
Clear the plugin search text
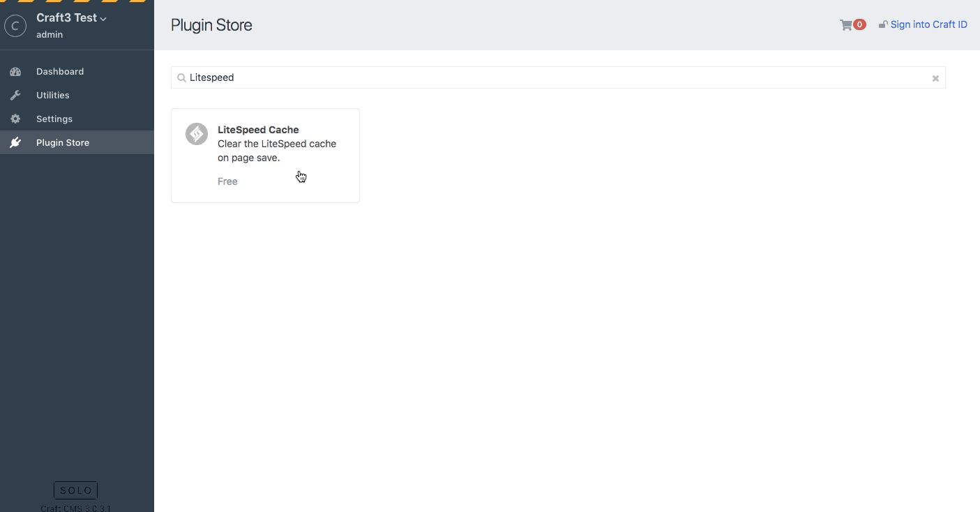tap(935, 78)
